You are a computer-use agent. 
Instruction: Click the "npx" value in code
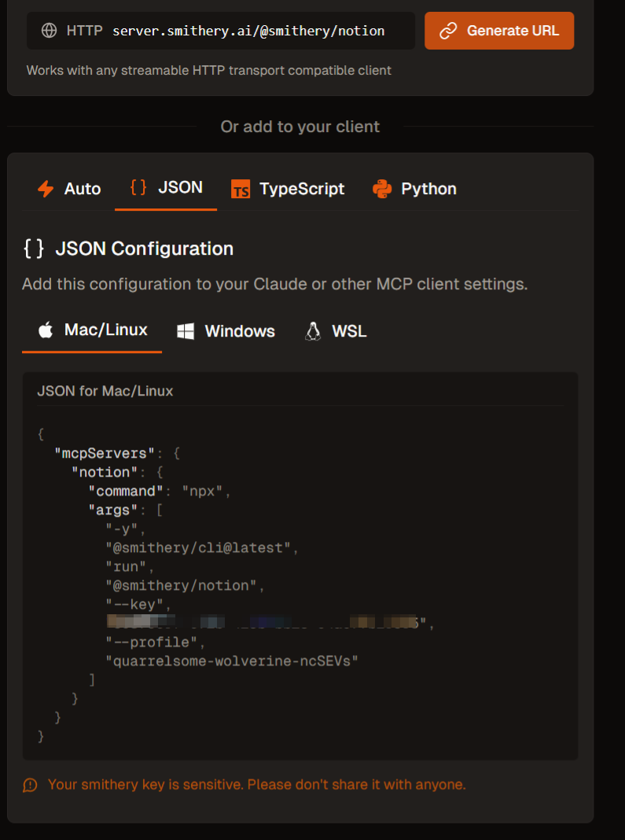click(x=202, y=491)
